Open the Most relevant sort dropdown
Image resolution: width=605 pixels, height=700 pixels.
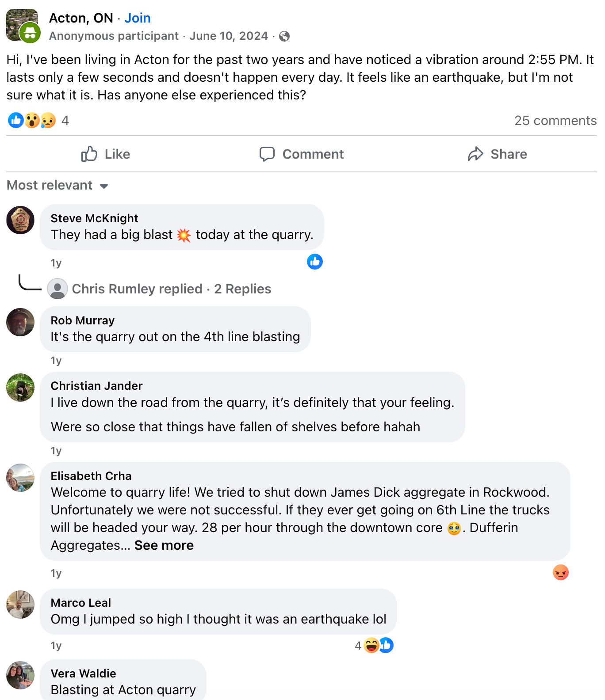[57, 185]
